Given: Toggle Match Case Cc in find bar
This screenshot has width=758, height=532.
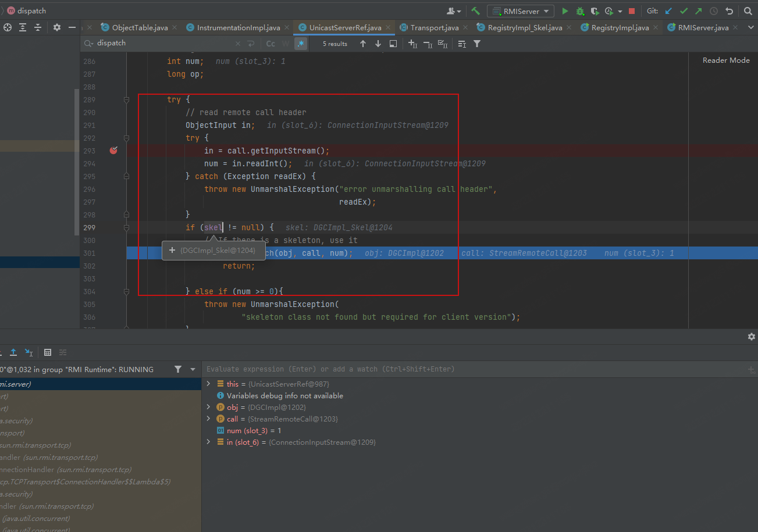Looking at the screenshot, I should pyautogui.click(x=271, y=44).
